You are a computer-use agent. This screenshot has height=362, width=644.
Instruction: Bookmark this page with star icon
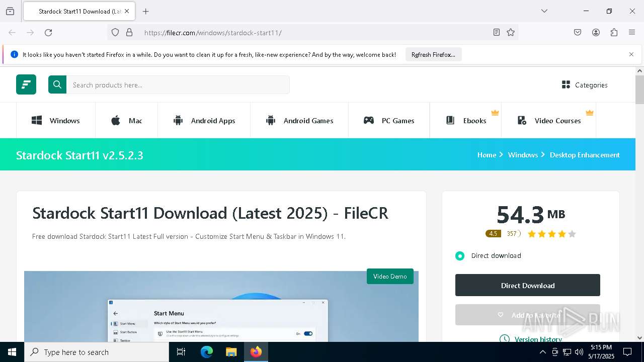[x=511, y=32]
